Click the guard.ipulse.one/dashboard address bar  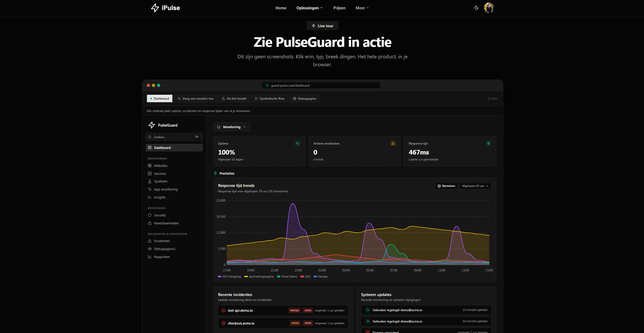(321, 85)
